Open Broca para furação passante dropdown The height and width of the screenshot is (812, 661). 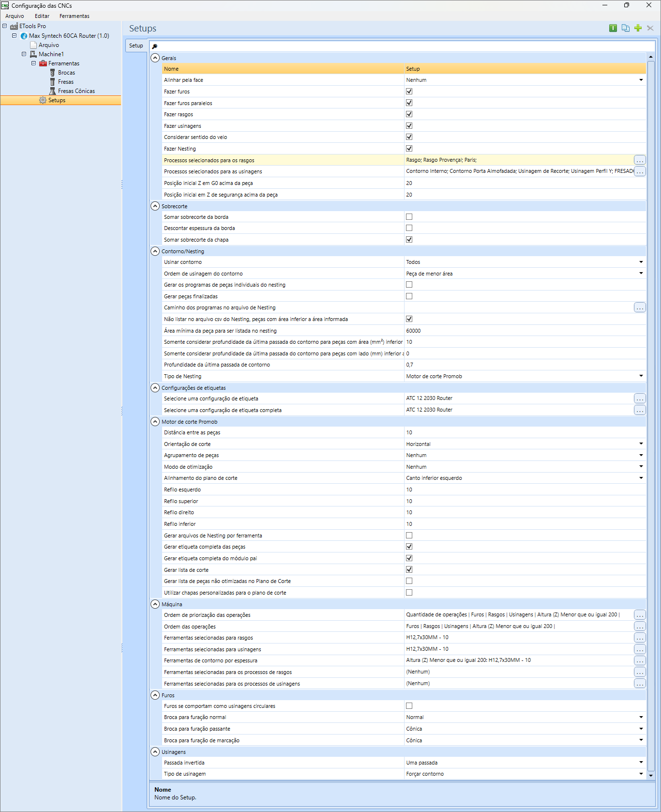pyautogui.click(x=641, y=729)
